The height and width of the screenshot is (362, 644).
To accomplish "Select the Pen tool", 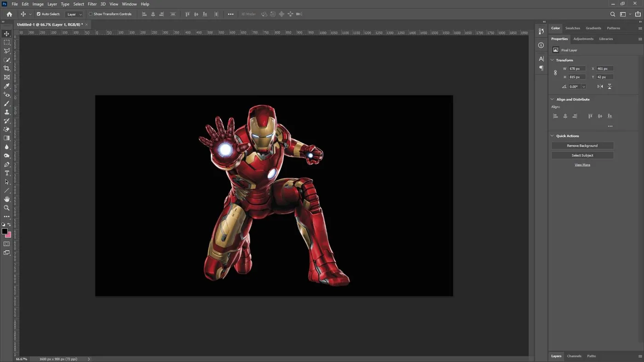I will 7,164.
